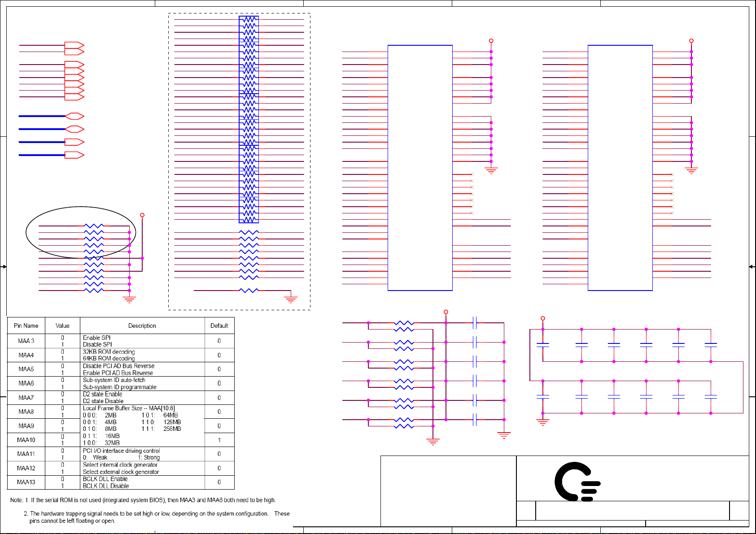Click the 'Pin Name' column header
The height and width of the screenshot is (534, 756).
[x=26, y=326]
